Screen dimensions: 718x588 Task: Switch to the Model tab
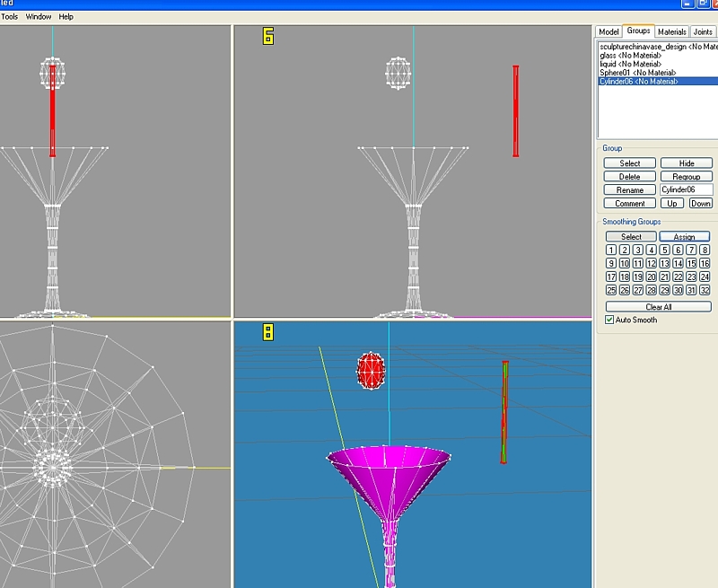coord(609,31)
